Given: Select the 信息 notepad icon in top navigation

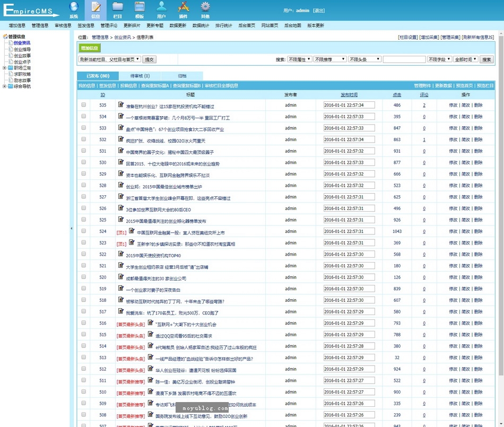Looking at the screenshot, I should pyautogui.click(x=96, y=7).
